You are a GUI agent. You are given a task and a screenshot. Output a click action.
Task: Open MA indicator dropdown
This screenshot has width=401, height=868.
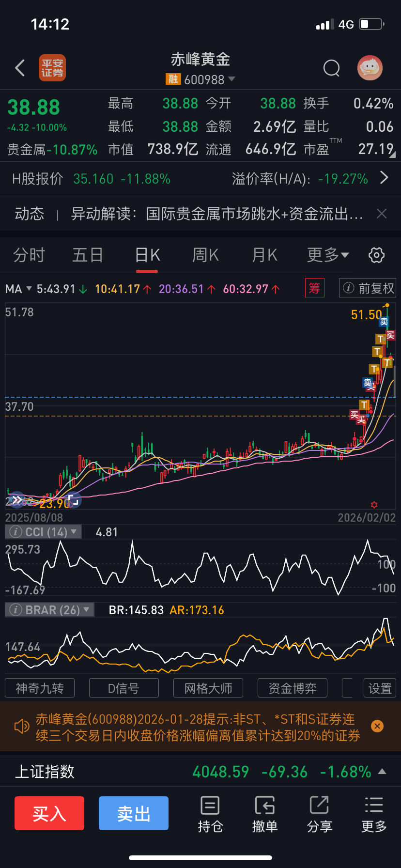pyautogui.click(x=18, y=289)
